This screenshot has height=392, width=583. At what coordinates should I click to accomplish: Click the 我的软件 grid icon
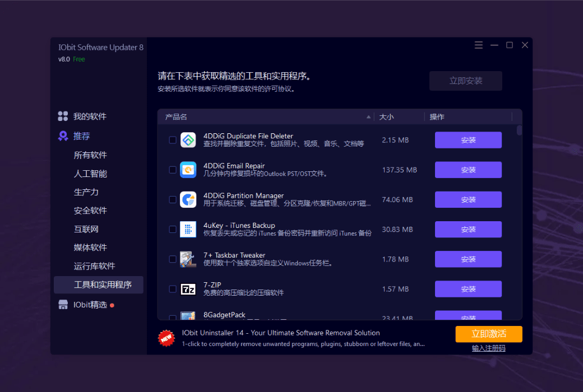(x=63, y=116)
